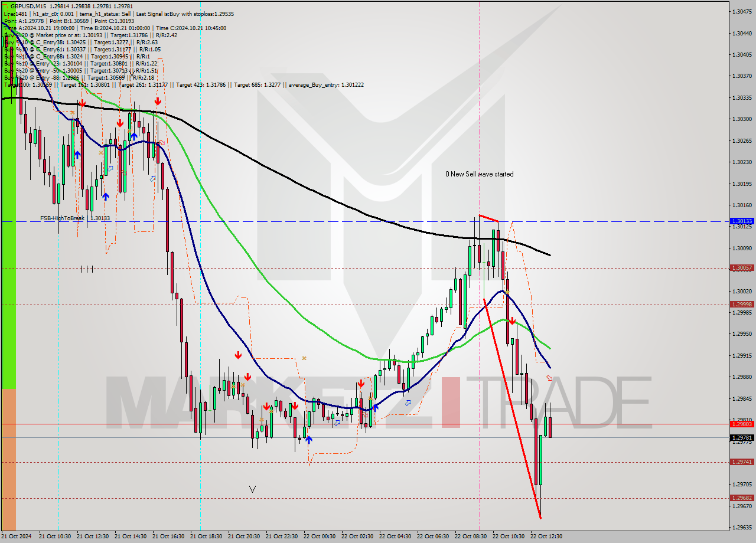Click the 1.29998 red price tag

pyautogui.click(x=742, y=305)
